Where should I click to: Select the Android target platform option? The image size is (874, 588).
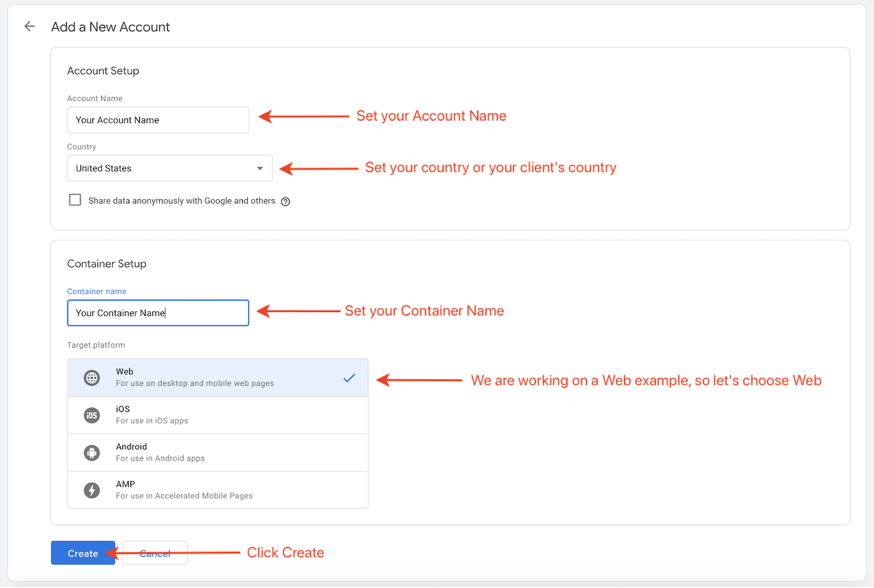[218, 453]
